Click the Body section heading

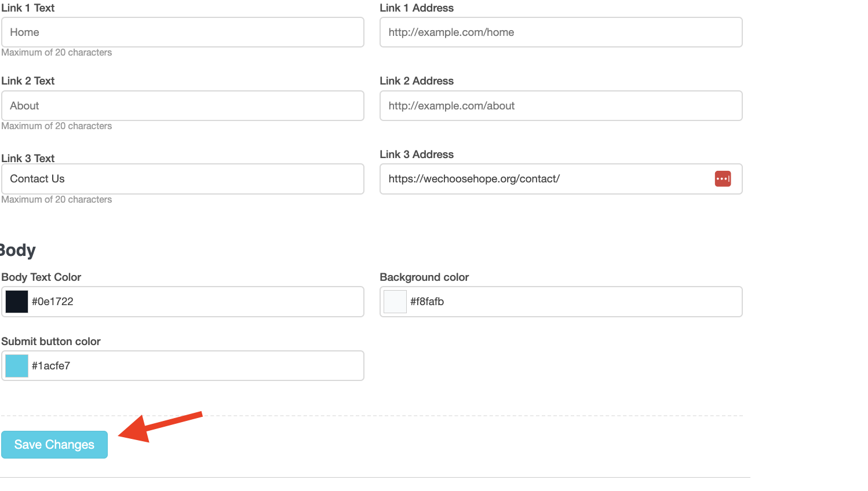pos(16,250)
